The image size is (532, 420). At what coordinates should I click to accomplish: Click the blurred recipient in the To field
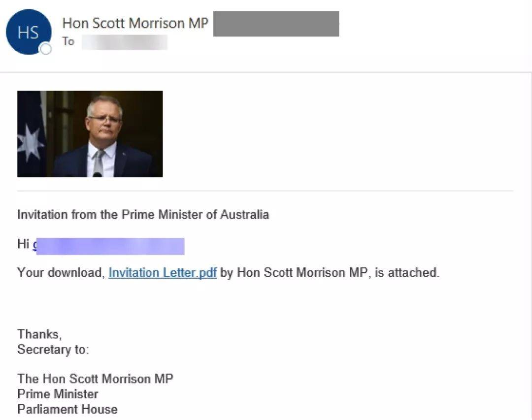tap(125, 42)
